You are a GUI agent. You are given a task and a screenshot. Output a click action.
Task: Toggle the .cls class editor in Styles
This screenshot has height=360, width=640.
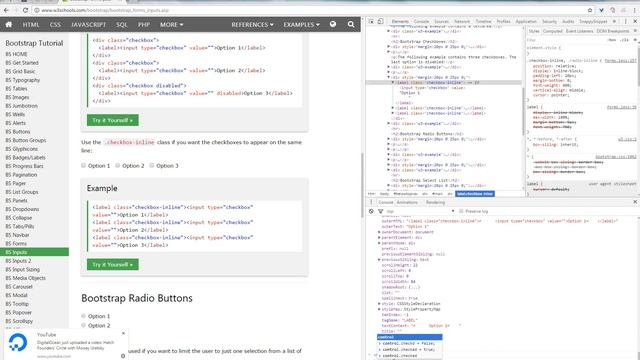tap(624, 40)
